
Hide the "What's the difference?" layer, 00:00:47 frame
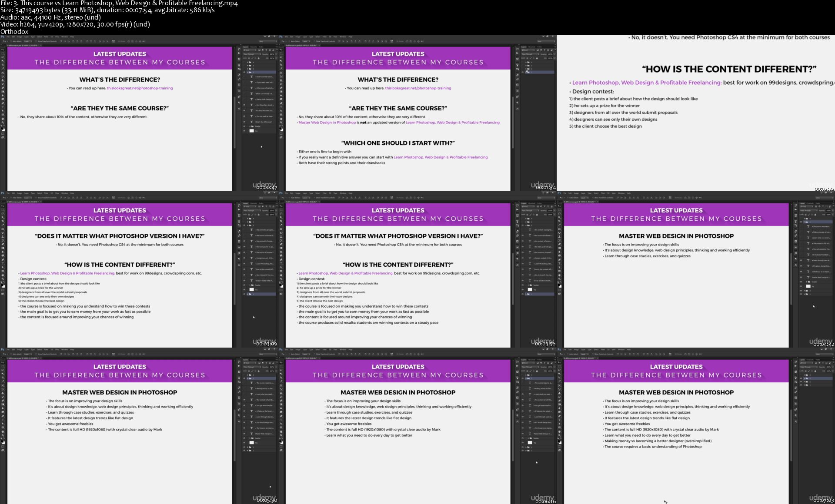pyautogui.click(x=244, y=122)
